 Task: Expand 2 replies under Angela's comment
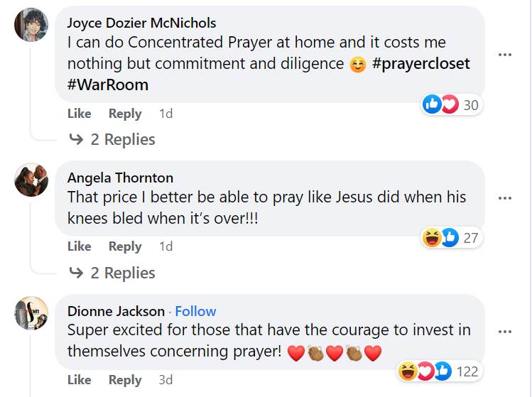[x=114, y=273]
